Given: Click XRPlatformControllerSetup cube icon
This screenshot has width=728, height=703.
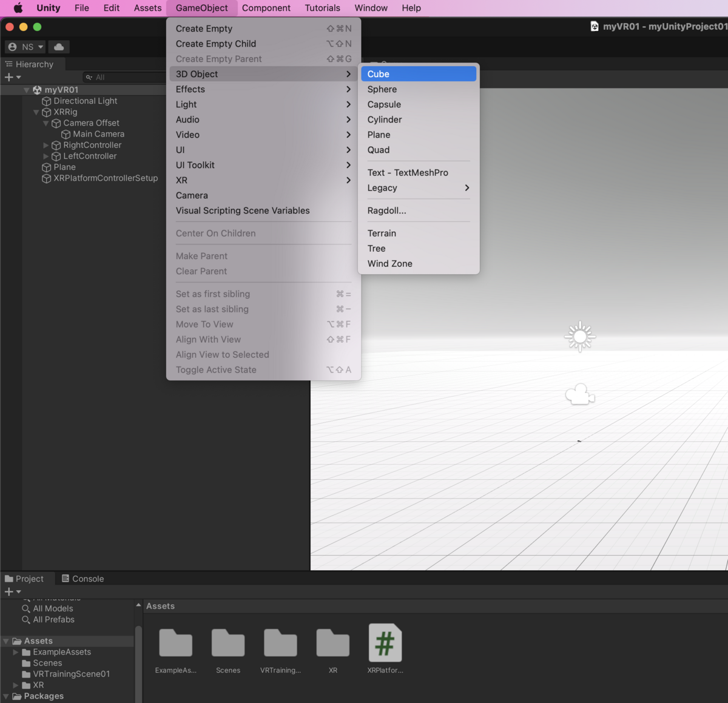Looking at the screenshot, I should click(x=46, y=178).
